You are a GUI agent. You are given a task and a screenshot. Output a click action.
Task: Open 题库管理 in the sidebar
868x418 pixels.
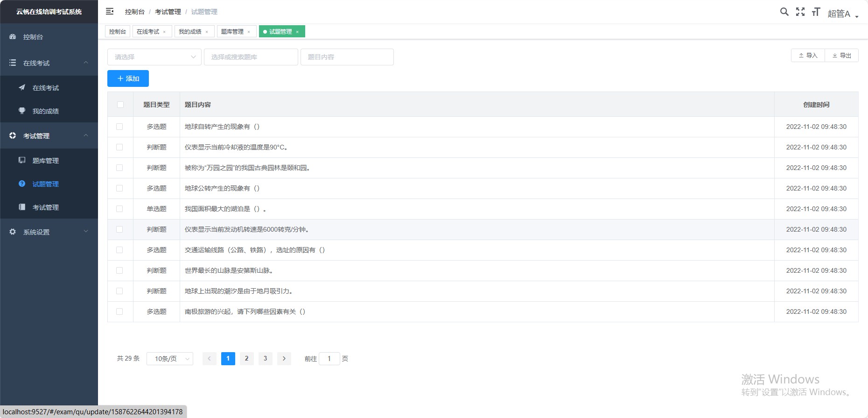[x=49, y=160]
